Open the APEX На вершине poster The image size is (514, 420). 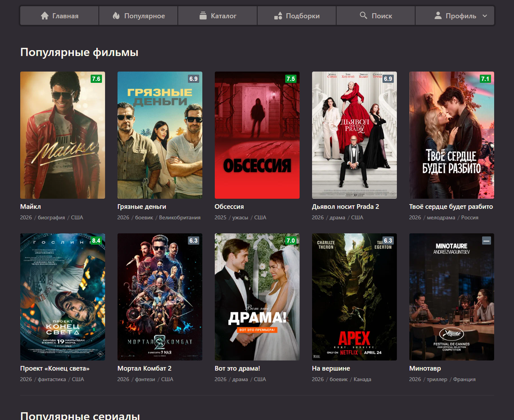tap(354, 297)
